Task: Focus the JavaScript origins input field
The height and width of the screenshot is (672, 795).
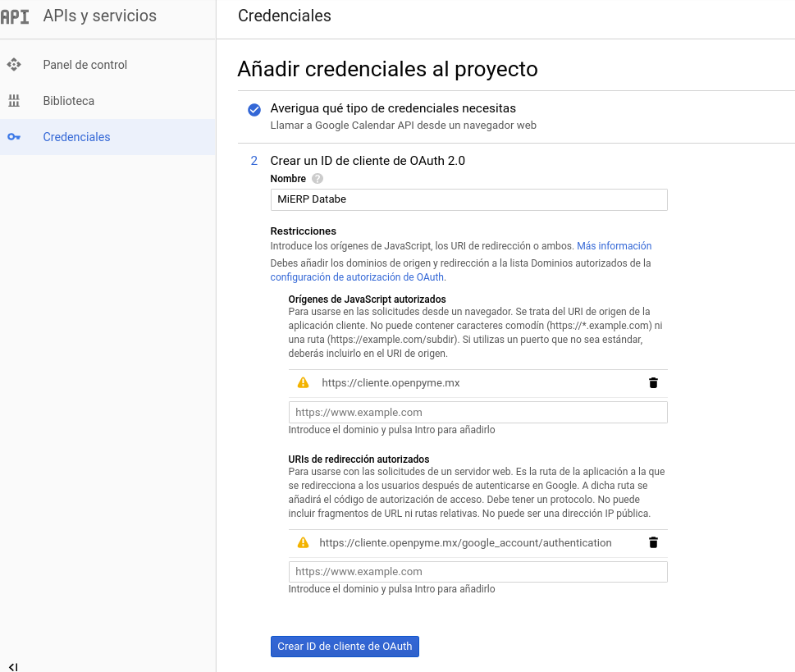Action: (x=478, y=413)
